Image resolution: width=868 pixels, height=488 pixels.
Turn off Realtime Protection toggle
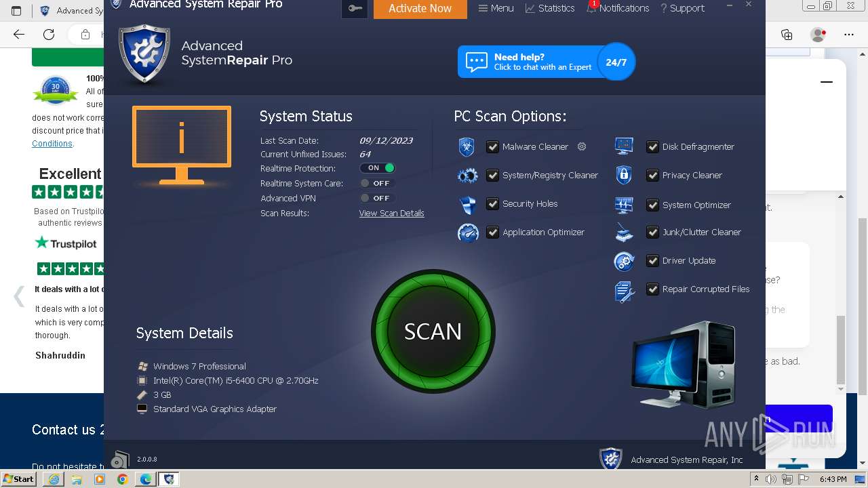pos(378,168)
